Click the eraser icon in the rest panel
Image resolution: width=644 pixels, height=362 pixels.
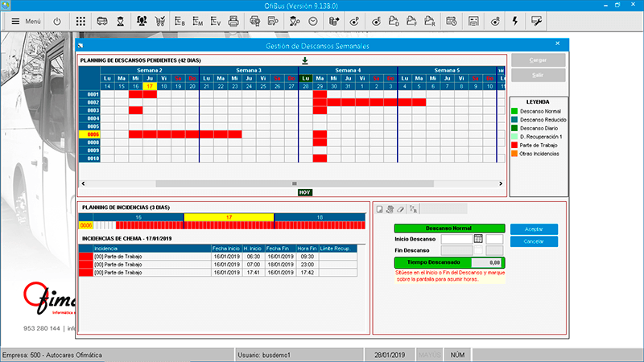(399, 209)
